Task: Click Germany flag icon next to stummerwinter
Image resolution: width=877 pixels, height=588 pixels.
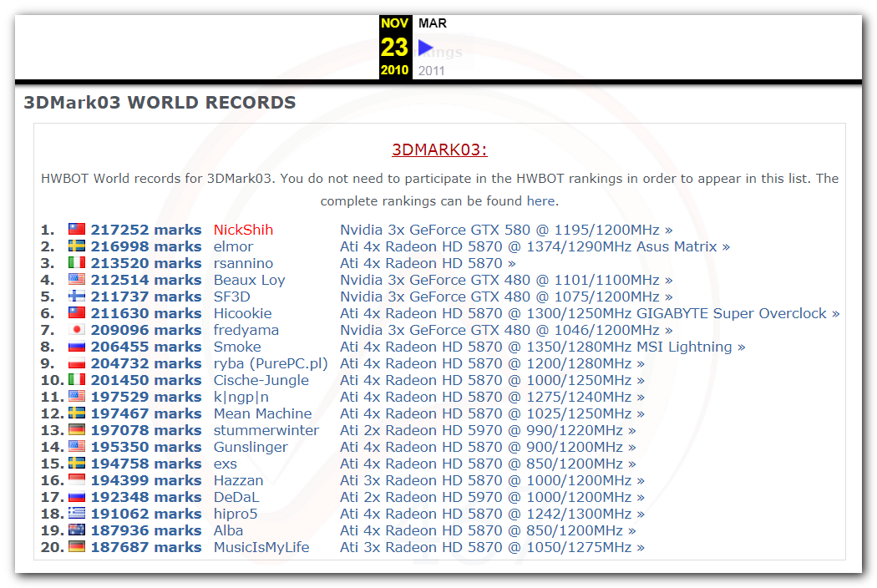Action: pos(77,429)
